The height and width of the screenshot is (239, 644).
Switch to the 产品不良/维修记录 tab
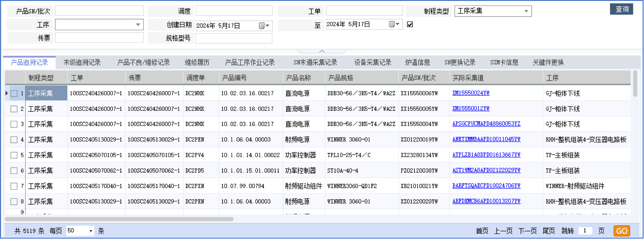(143, 62)
